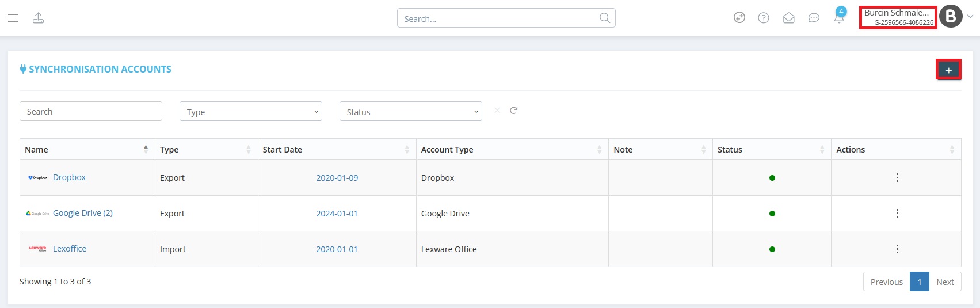Click Lexoffice start date 2020-01-01

coord(337,249)
